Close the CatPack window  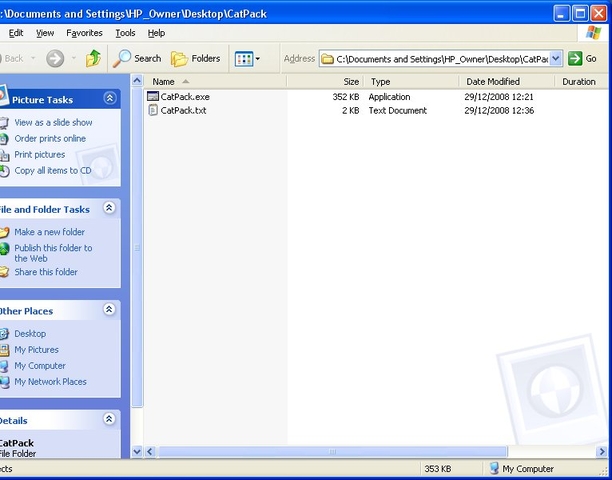click(x=598, y=14)
